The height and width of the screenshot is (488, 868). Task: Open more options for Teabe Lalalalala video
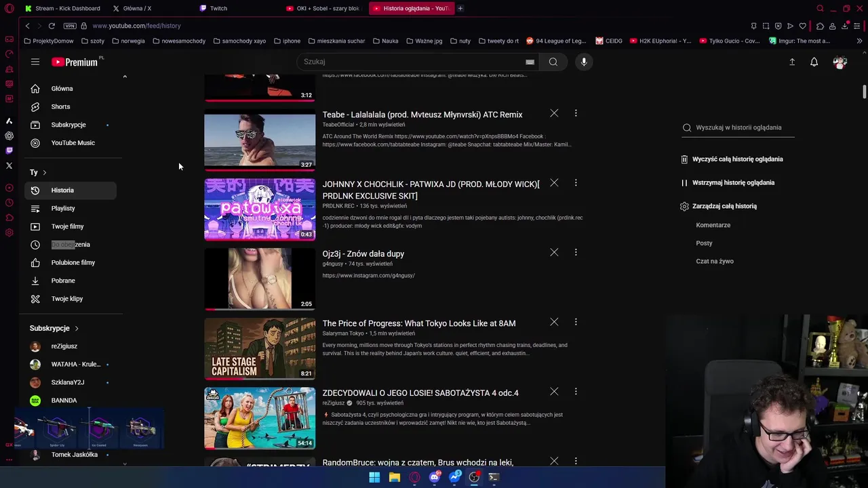[x=576, y=113]
